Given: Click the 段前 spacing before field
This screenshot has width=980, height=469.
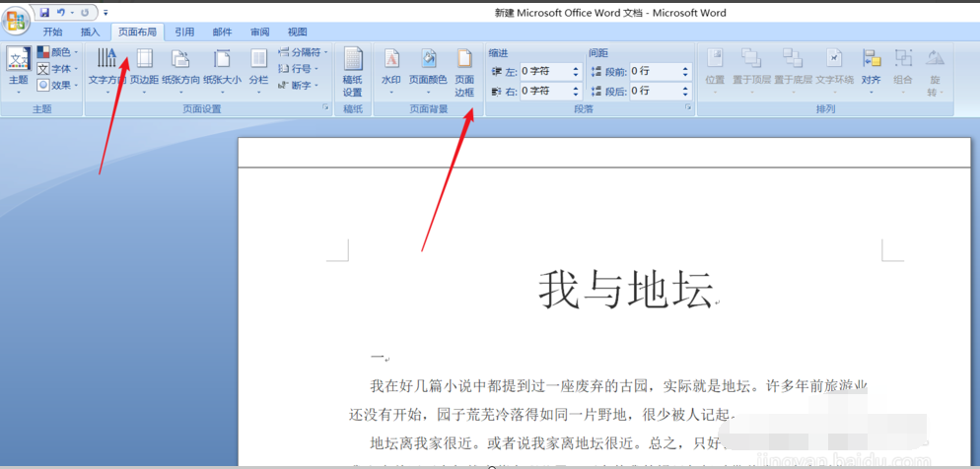Looking at the screenshot, I should 655,72.
